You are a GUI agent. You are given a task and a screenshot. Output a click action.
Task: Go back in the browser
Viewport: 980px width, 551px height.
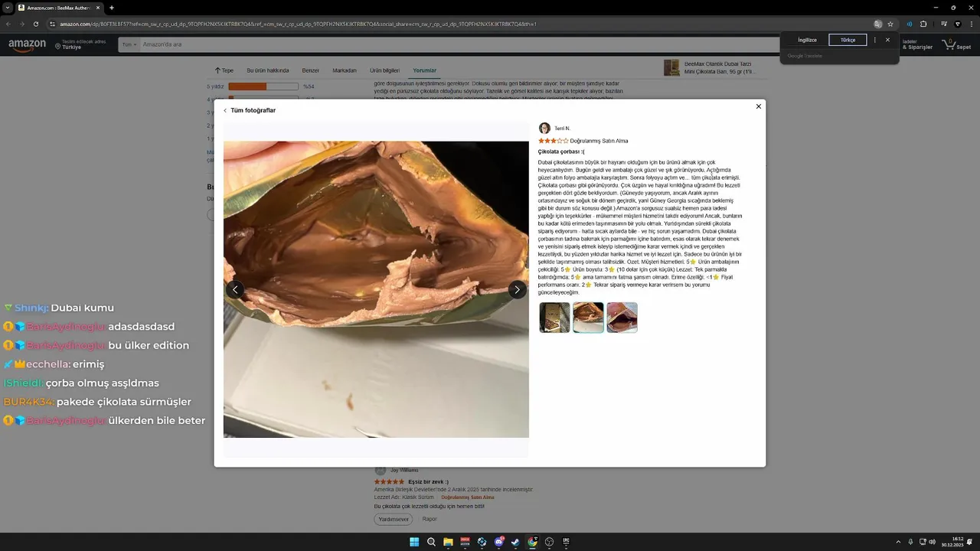(x=8, y=24)
